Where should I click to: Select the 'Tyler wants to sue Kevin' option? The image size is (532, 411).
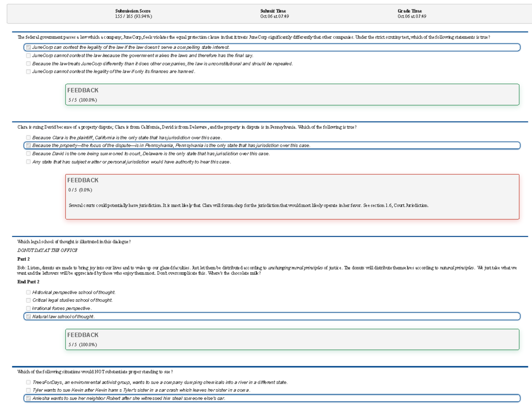(28, 390)
